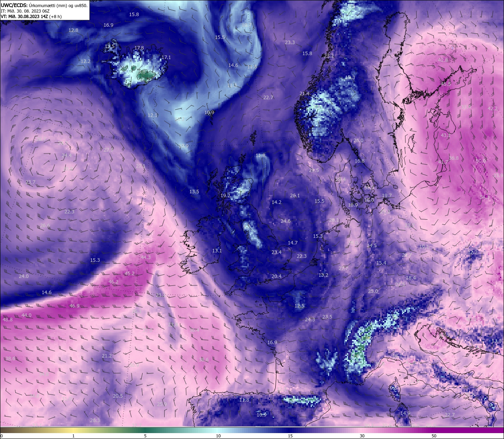Click the 21.2 value in the southwest Atlantic
The width and height of the screenshot is (504, 439).
107,356
